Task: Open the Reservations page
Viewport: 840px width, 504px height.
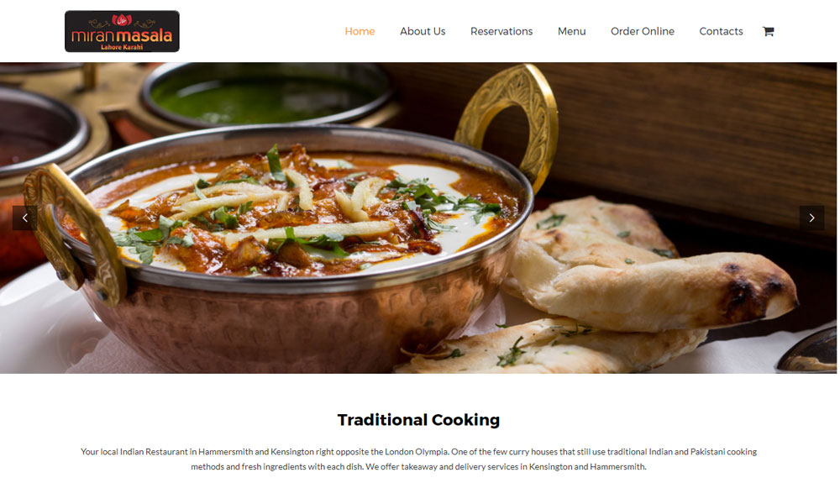Action: pyautogui.click(x=501, y=31)
